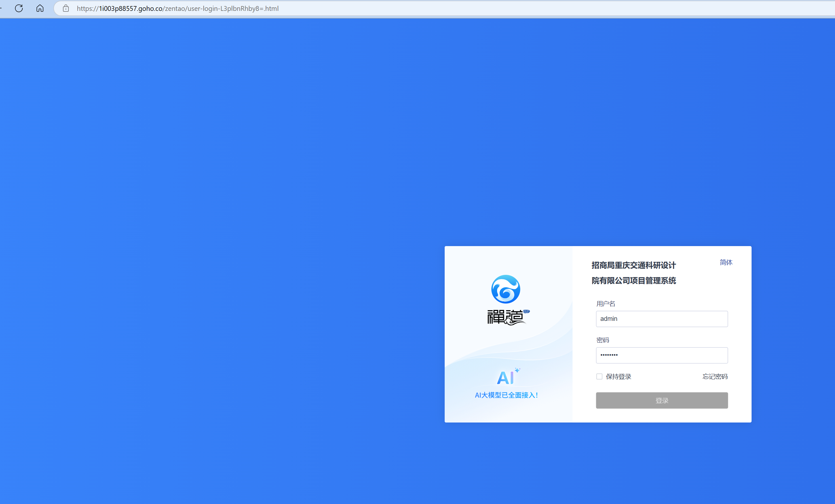
Task: Click the browser reload icon
Action: click(x=19, y=8)
